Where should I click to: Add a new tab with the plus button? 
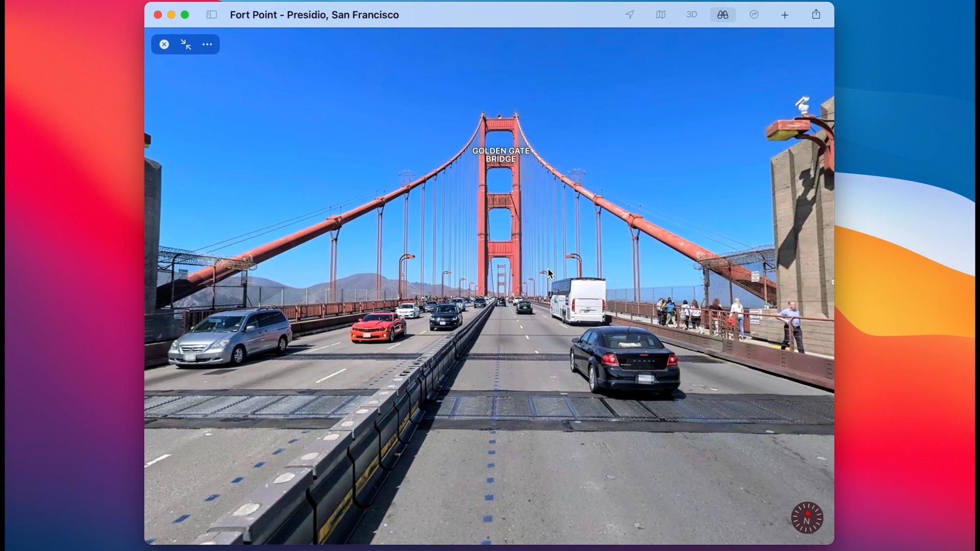[x=785, y=15]
